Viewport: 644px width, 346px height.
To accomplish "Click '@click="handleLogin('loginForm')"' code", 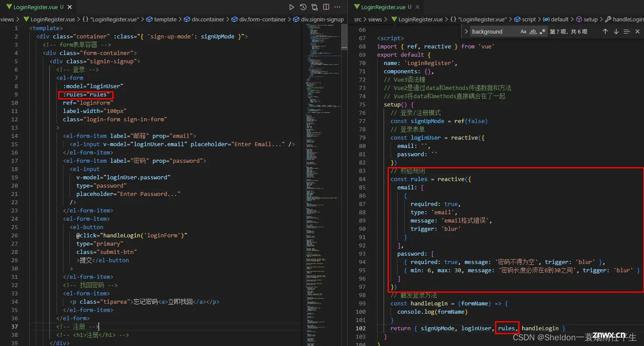I will pyautogui.click(x=132, y=235).
